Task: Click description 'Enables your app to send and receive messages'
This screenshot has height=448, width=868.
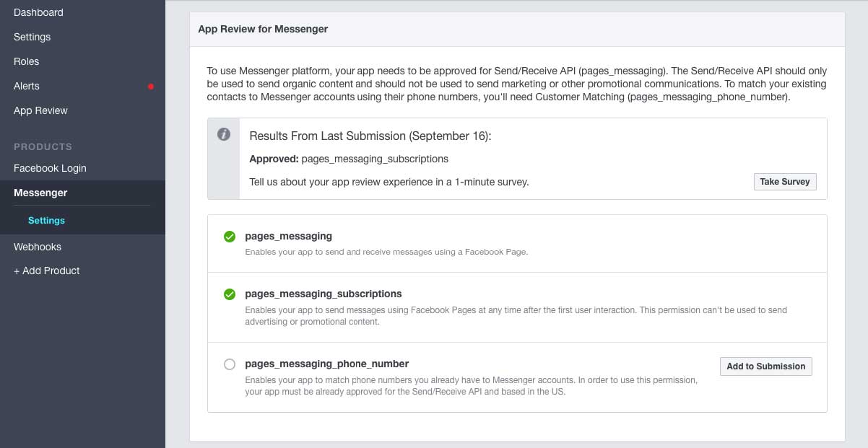Action: click(386, 252)
